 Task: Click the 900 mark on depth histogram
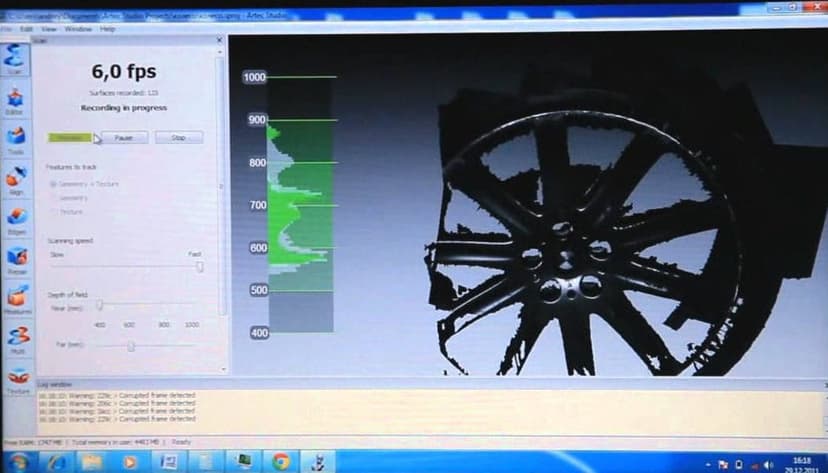click(257, 120)
